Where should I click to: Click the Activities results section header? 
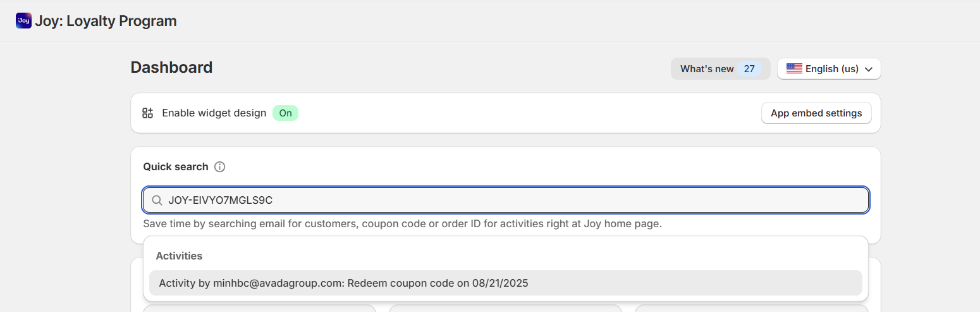tap(179, 256)
